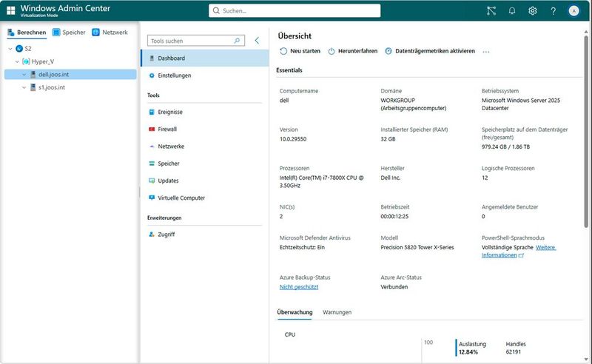Viewport: 592px width, 364px height.
Task: Open the Weitere Informationen link
Action: pyautogui.click(x=519, y=251)
